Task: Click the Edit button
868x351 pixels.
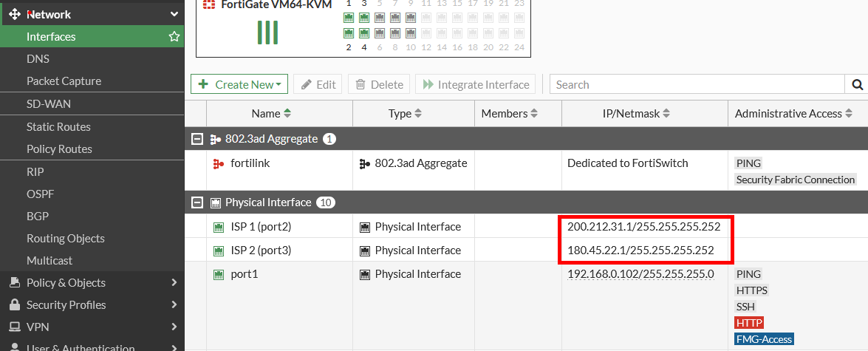Action: coord(318,84)
